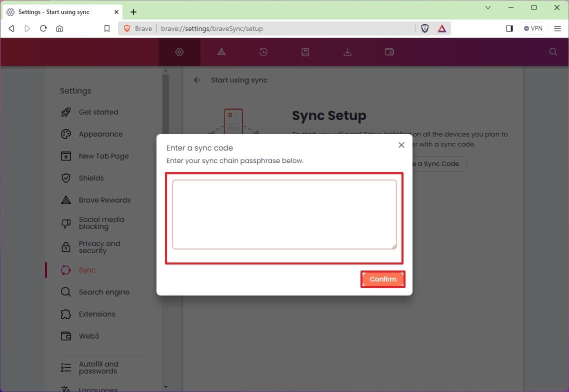Open the Languages settings section
This screenshot has height=392, width=569.
pyautogui.click(x=97, y=389)
